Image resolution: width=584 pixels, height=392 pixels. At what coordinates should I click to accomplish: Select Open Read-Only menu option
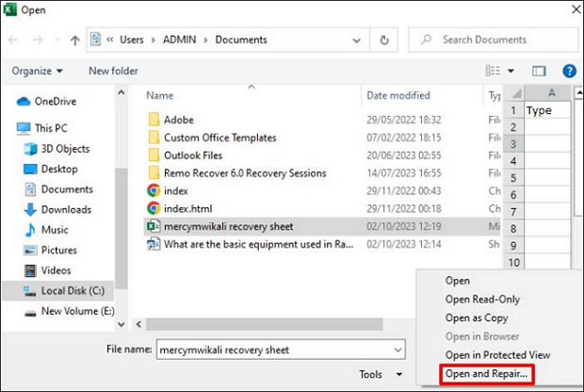click(x=482, y=299)
